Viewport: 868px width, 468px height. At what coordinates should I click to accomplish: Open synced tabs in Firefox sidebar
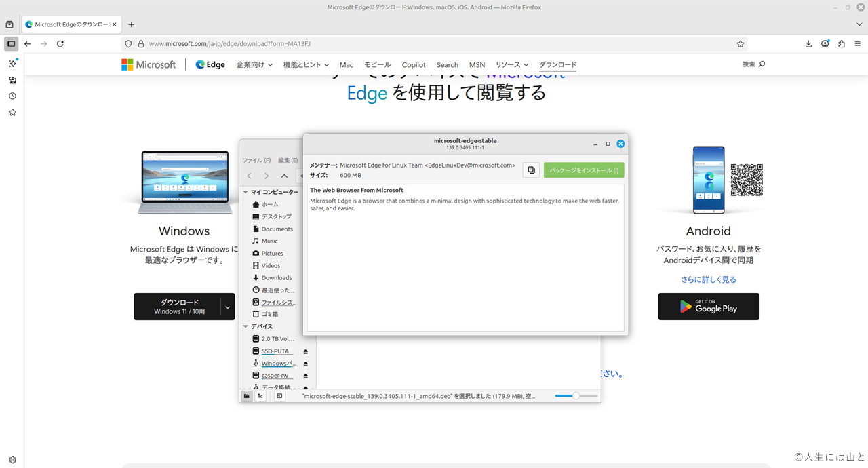(x=12, y=79)
